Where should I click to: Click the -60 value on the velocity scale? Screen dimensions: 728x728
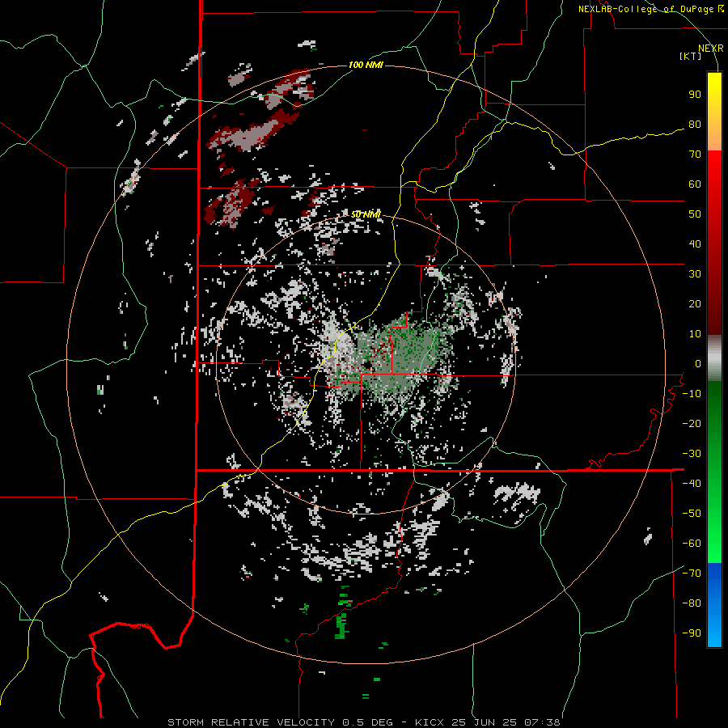[x=692, y=544]
